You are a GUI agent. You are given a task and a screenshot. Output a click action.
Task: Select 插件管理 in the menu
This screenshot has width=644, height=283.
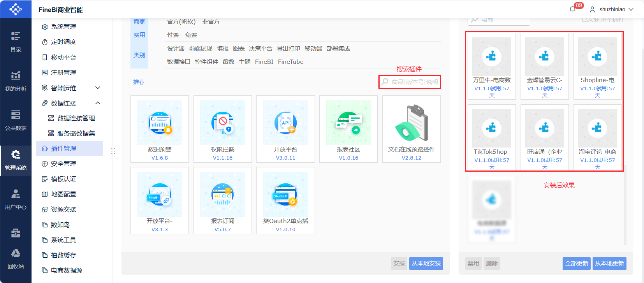69,148
